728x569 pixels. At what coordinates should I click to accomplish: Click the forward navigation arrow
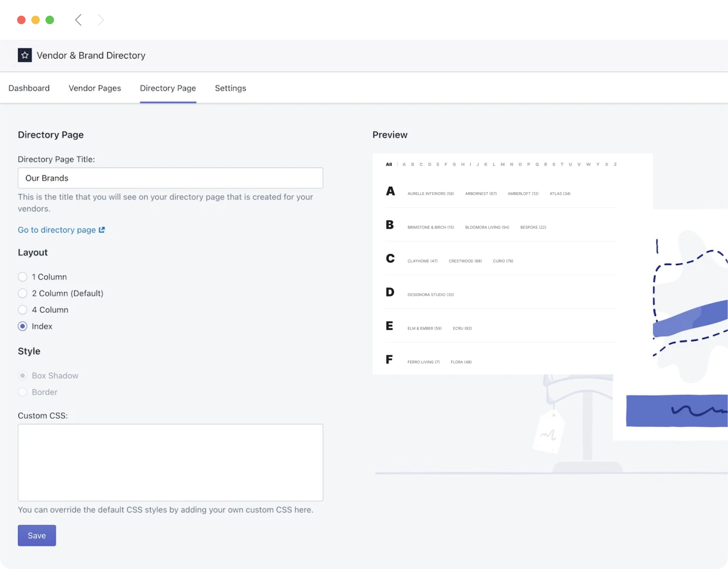[x=101, y=20]
